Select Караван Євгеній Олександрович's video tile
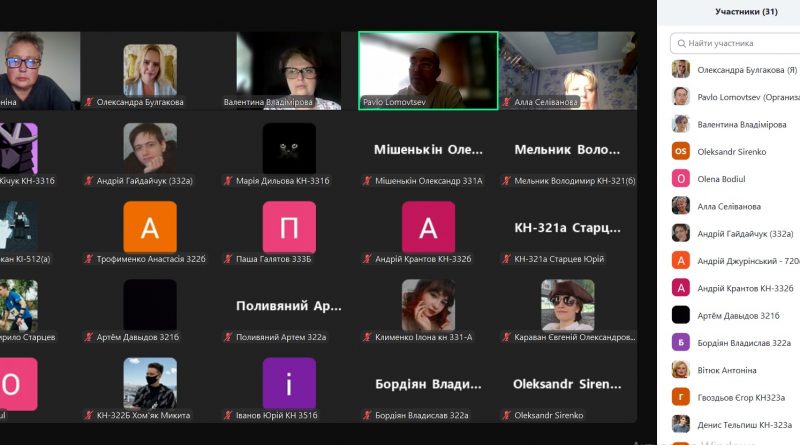This screenshot has height=445, width=800. (x=567, y=305)
